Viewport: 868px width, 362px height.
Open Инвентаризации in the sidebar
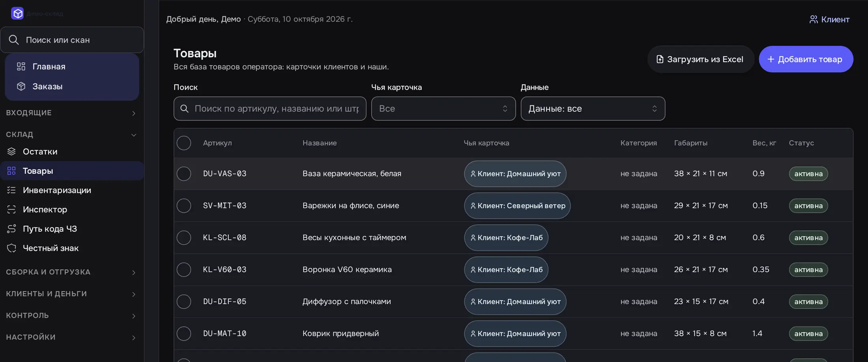(x=72, y=190)
